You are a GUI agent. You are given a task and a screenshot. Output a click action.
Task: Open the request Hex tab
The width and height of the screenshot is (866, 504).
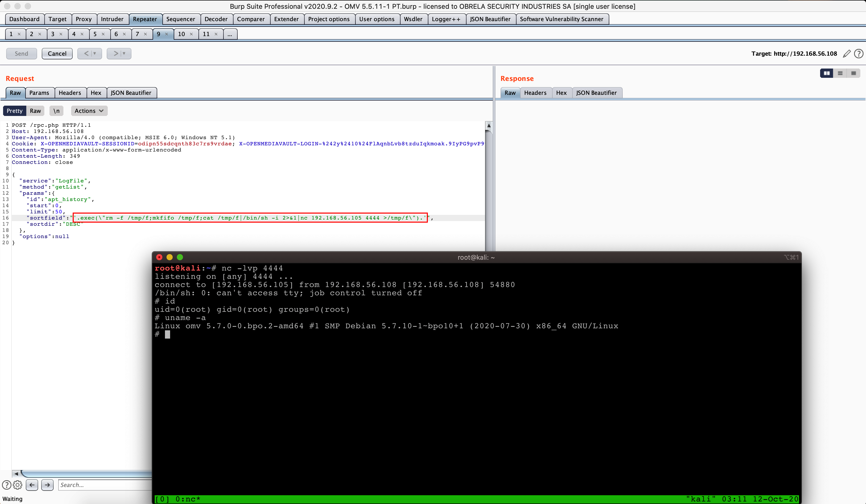pos(96,93)
